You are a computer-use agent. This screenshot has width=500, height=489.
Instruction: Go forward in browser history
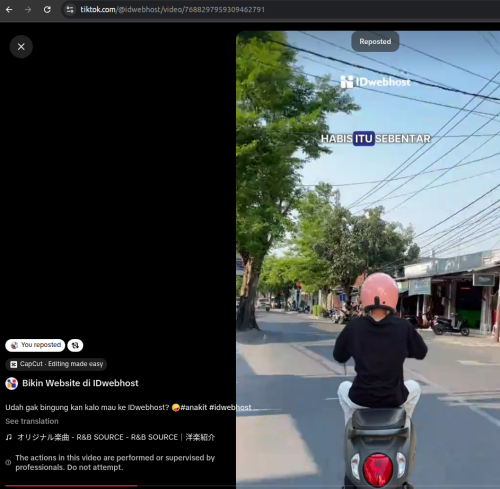pyautogui.click(x=28, y=10)
